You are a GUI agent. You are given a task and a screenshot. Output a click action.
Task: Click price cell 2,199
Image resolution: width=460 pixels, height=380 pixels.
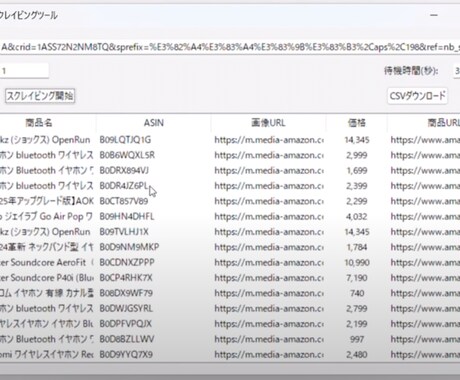point(357,324)
